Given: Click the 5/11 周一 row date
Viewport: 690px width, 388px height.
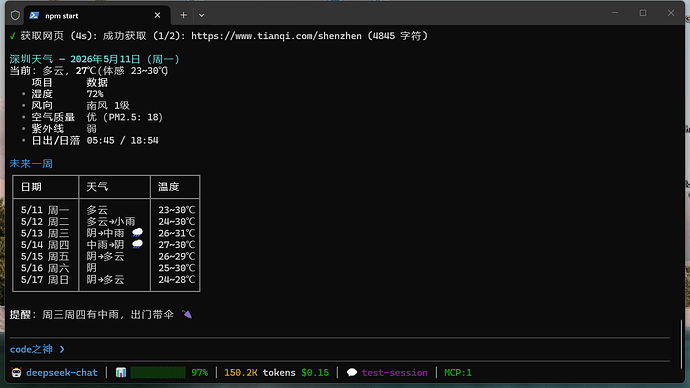Looking at the screenshot, I should point(45,210).
